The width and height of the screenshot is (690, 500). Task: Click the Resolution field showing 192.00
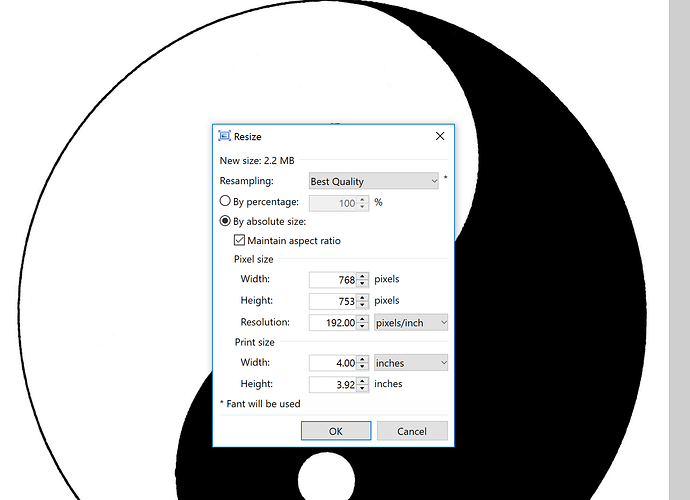[333, 323]
